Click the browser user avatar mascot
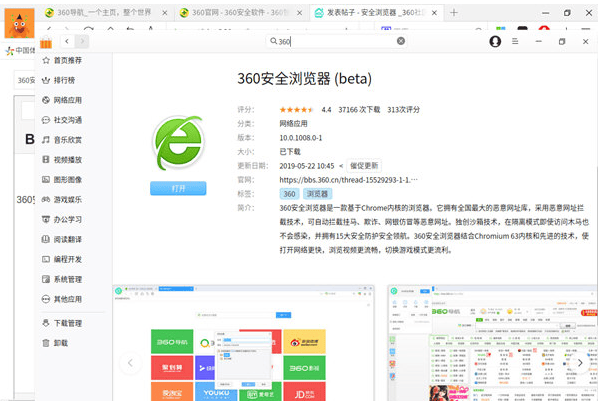 tap(19, 23)
